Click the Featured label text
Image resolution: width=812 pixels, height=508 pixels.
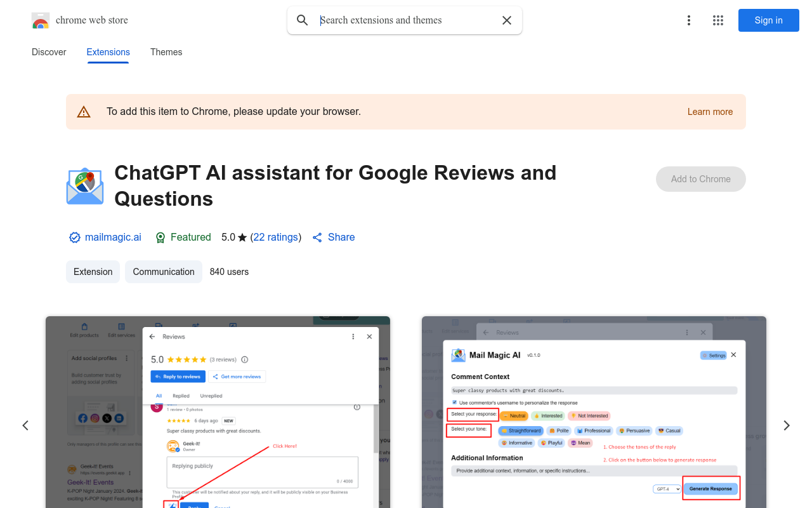tap(191, 237)
